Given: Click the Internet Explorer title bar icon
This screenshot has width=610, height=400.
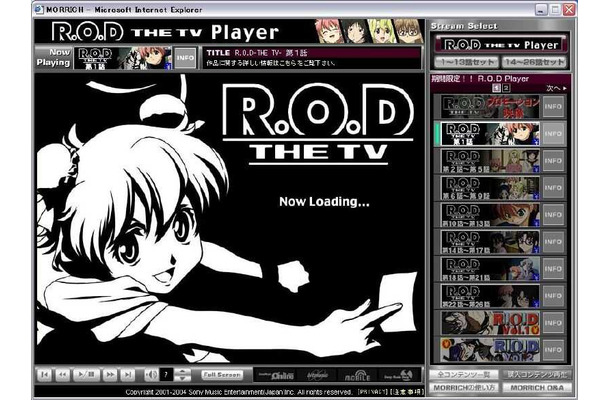Looking at the screenshot, I should click(x=39, y=9).
